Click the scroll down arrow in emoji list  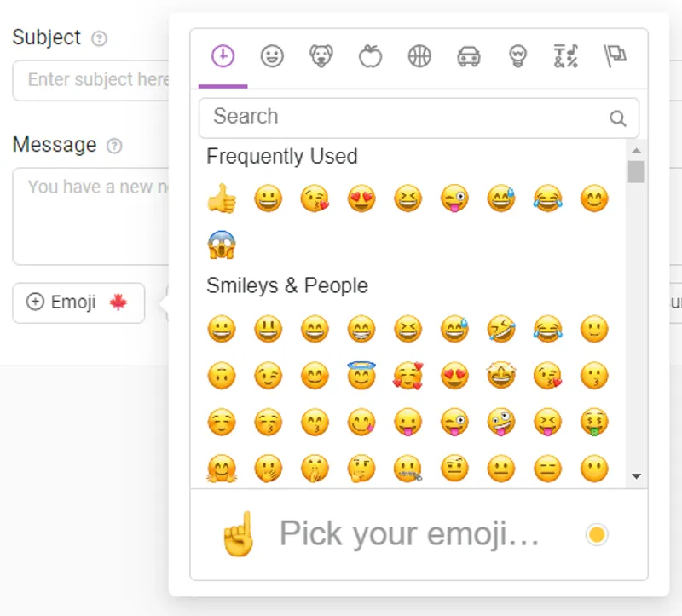(x=636, y=475)
